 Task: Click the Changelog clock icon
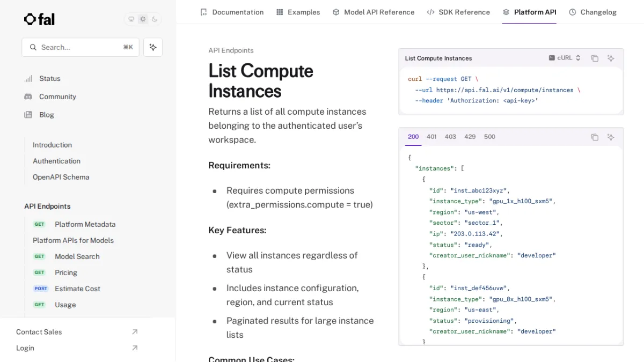pos(572,12)
